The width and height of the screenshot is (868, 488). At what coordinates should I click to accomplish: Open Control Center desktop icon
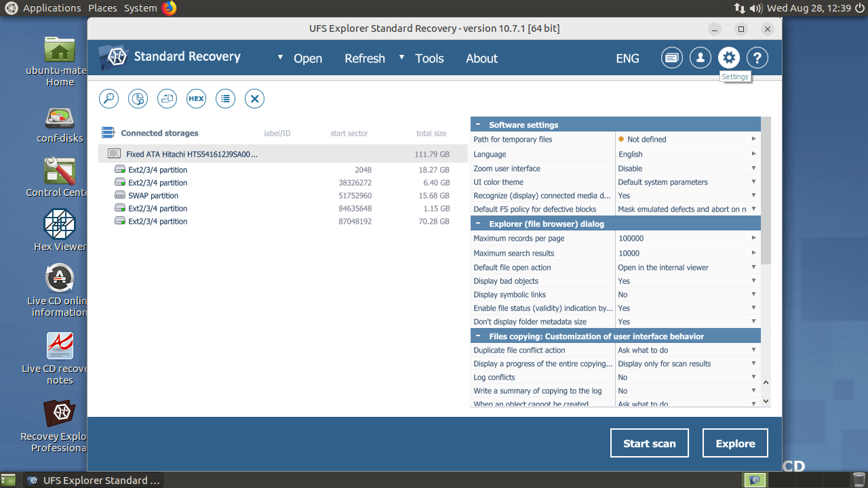(60, 171)
